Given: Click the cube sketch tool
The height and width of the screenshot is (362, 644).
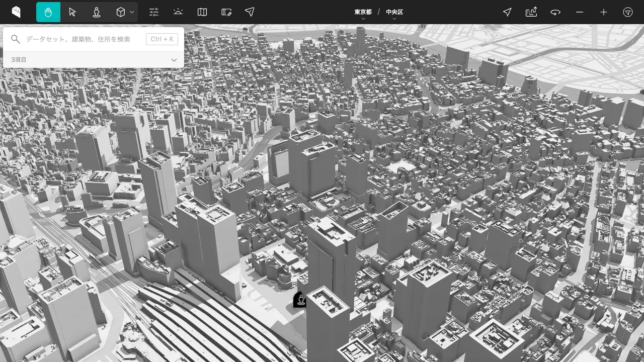Looking at the screenshot, I should (121, 12).
